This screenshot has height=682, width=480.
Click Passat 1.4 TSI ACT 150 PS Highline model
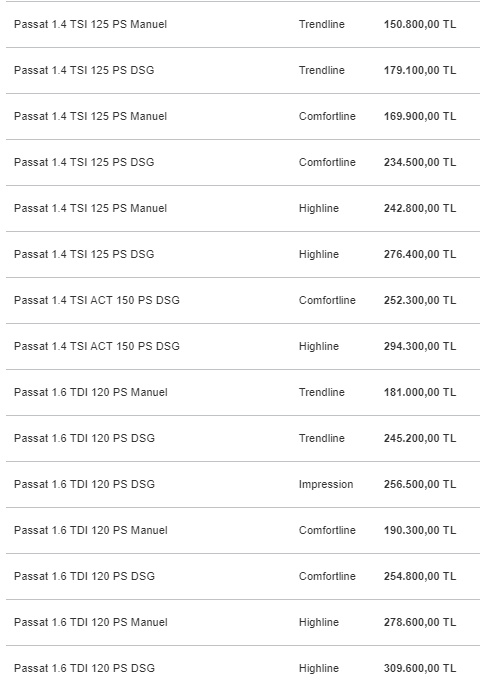[97, 347]
